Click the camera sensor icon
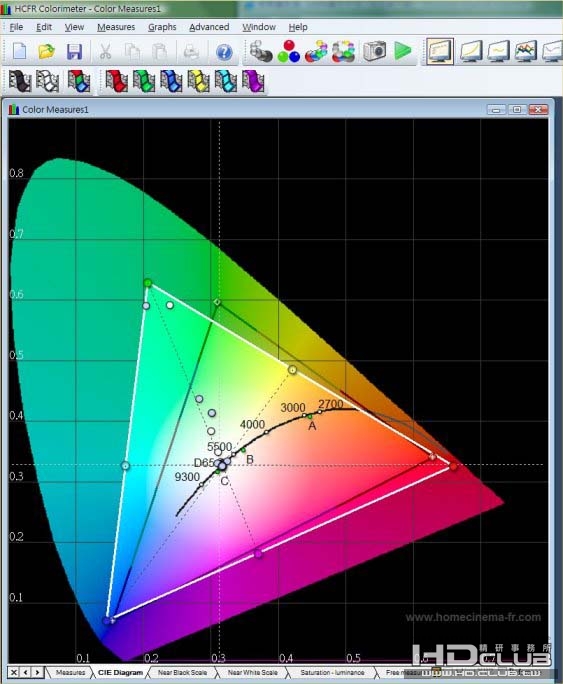The image size is (563, 684). [x=375, y=51]
